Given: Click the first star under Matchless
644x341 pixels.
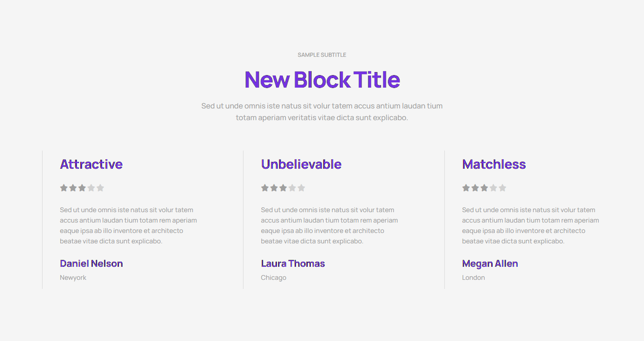Looking at the screenshot, I should (466, 188).
